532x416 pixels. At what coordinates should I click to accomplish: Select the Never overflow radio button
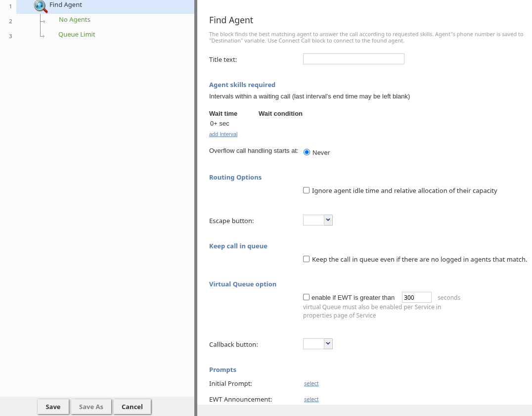coord(307,152)
